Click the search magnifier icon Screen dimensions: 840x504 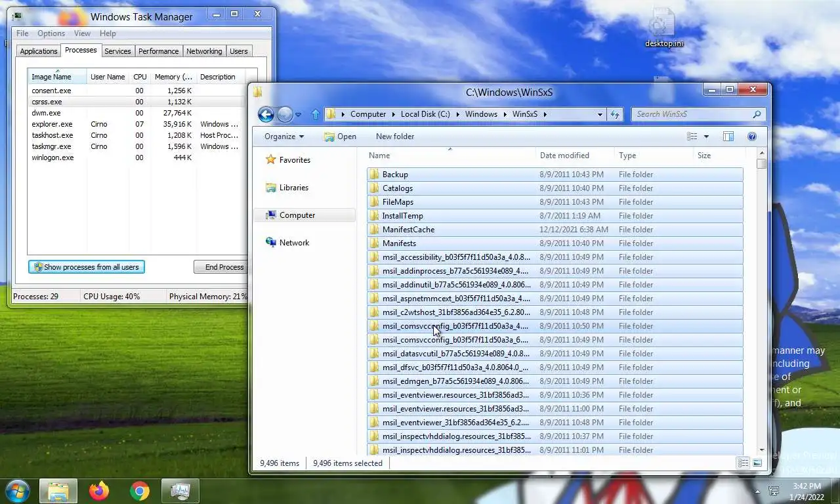point(757,114)
